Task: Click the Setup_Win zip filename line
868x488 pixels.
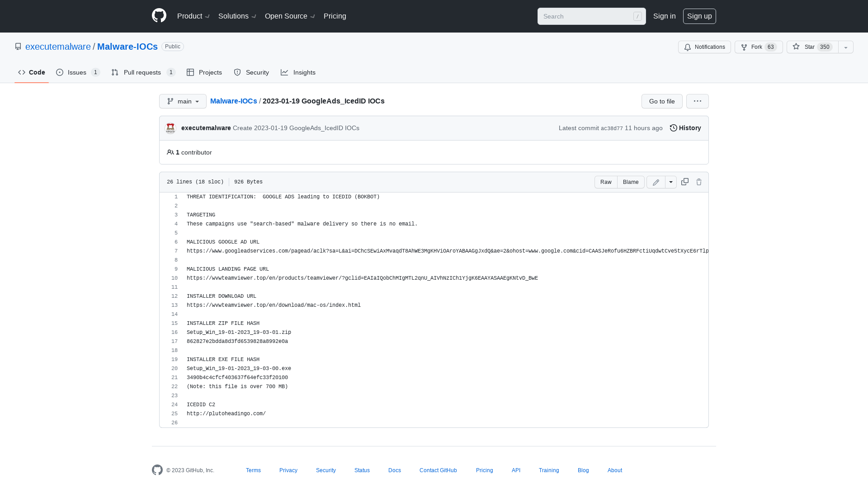Action: click(239, 333)
